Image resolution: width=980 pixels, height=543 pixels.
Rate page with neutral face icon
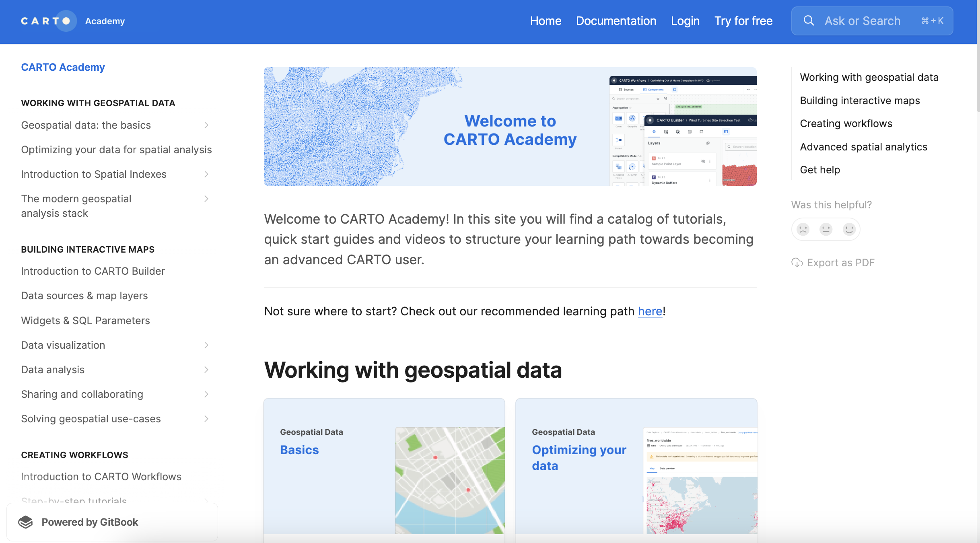[826, 229]
